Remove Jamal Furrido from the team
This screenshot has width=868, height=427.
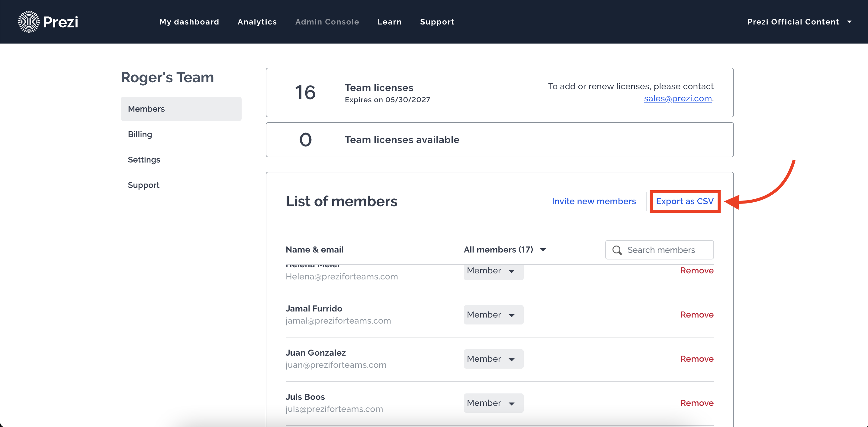tap(696, 314)
